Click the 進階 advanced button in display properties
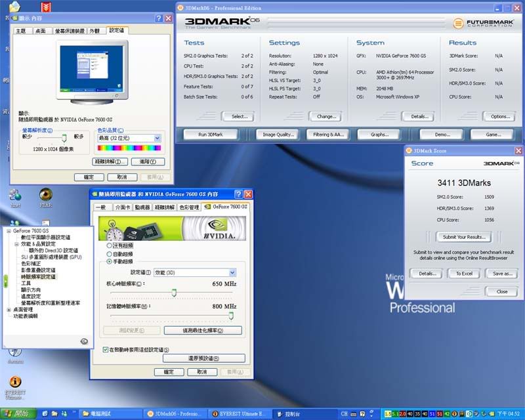Screen dimensions: 525x420 148,162
